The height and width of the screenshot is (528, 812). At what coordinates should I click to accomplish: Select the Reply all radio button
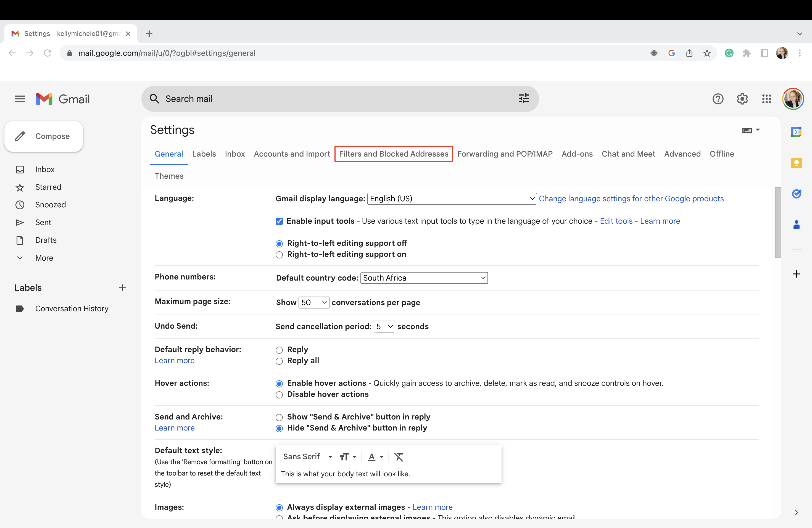[x=279, y=361]
